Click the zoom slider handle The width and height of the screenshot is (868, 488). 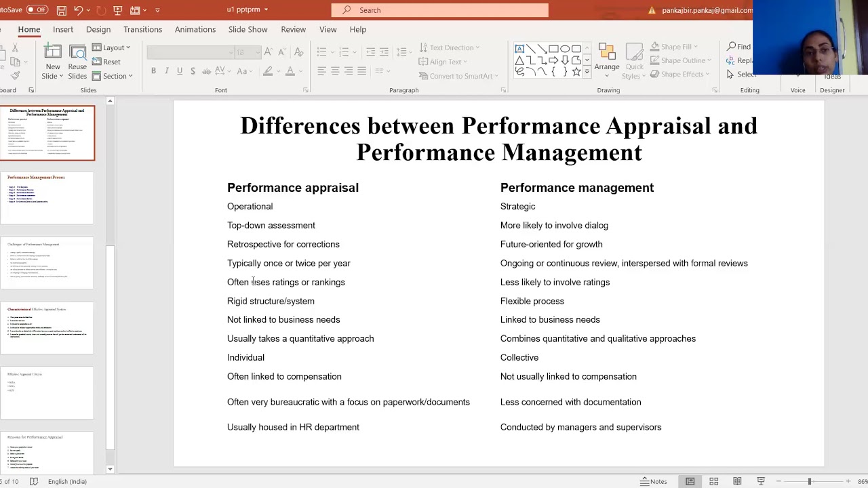point(809,481)
